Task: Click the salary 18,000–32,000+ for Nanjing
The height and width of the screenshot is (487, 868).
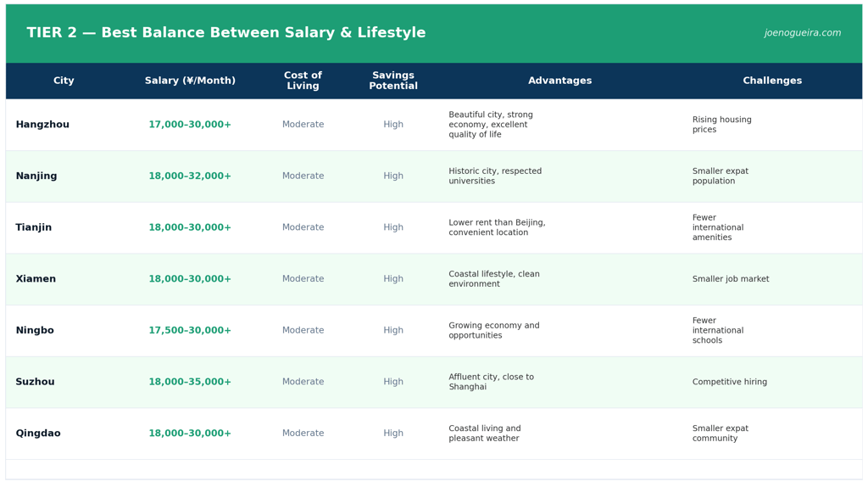Action: pos(190,176)
